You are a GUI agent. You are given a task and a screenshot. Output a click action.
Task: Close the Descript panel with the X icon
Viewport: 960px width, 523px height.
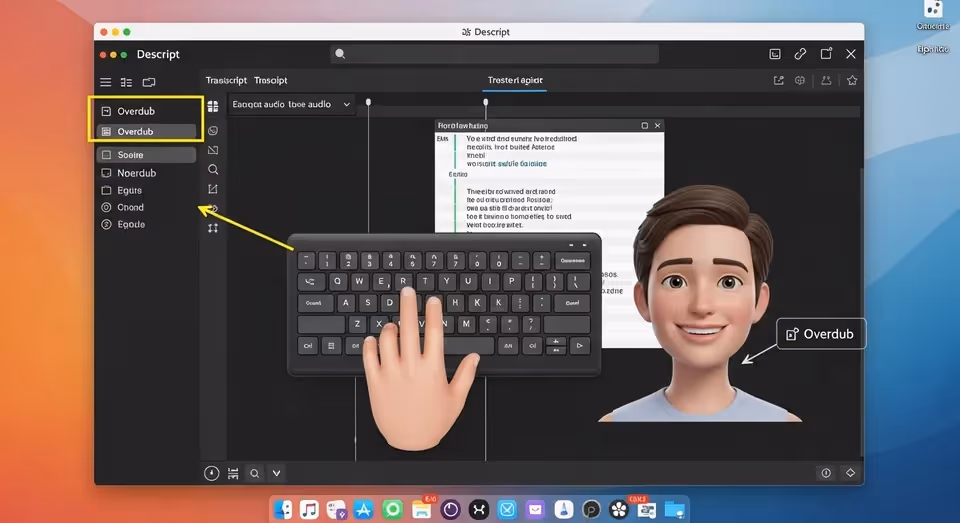(851, 54)
